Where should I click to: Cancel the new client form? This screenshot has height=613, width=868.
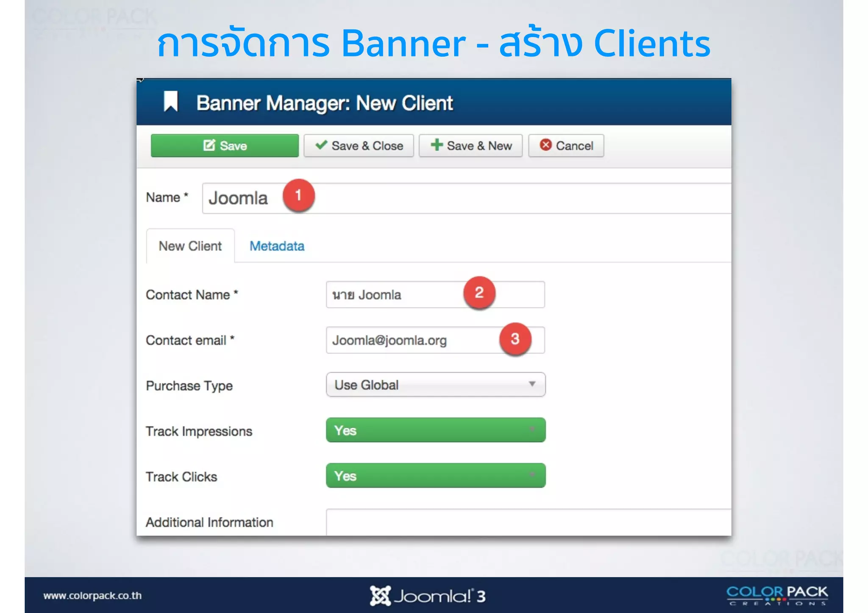(x=566, y=146)
